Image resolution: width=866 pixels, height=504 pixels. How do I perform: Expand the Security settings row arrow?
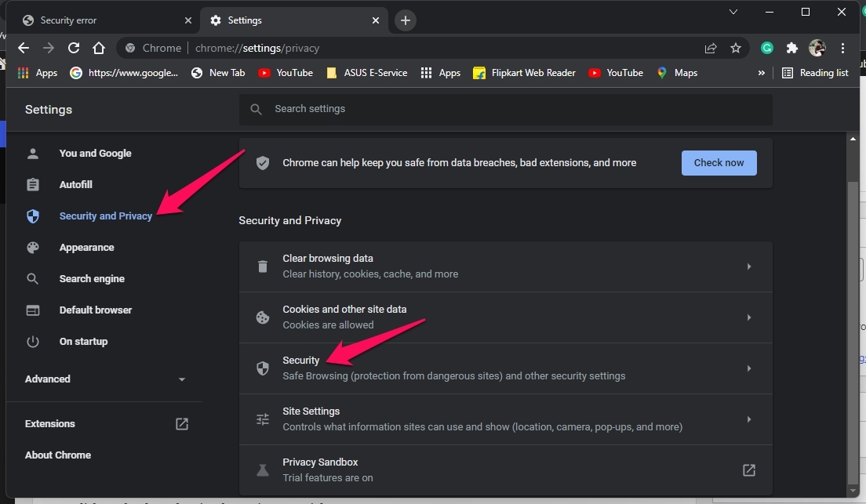748,368
